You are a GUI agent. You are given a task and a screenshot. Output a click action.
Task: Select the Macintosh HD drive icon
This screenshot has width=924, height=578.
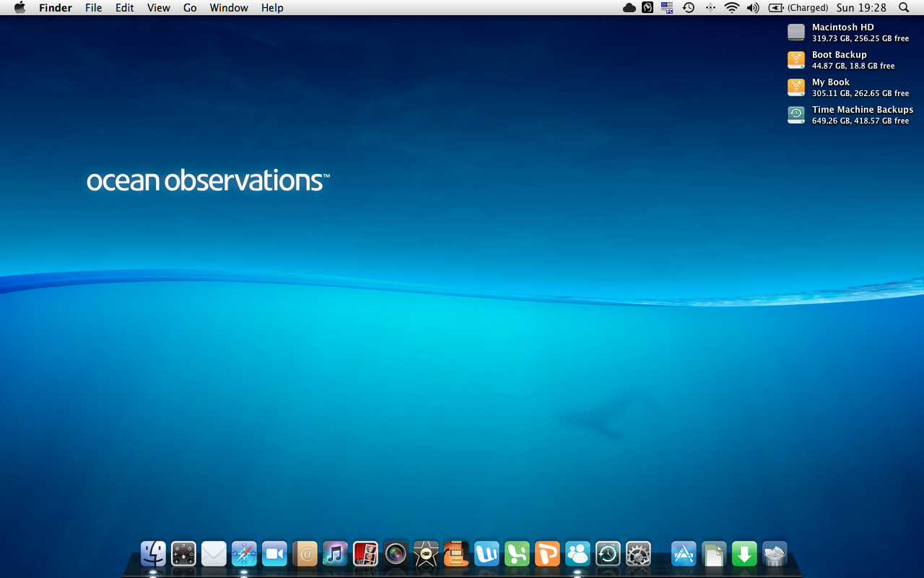[796, 33]
